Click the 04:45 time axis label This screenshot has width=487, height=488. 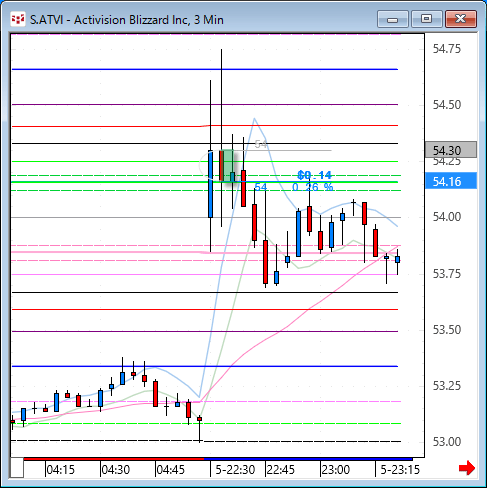click(x=170, y=470)
